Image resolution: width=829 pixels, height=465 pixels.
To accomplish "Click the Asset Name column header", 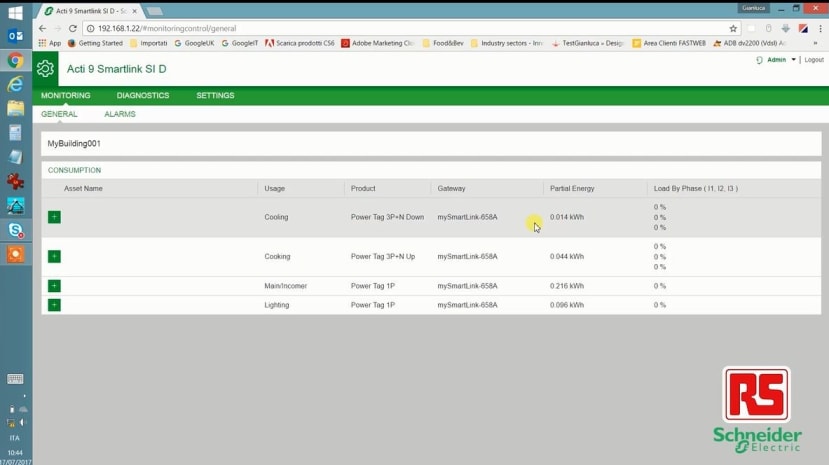I will 83,189.
